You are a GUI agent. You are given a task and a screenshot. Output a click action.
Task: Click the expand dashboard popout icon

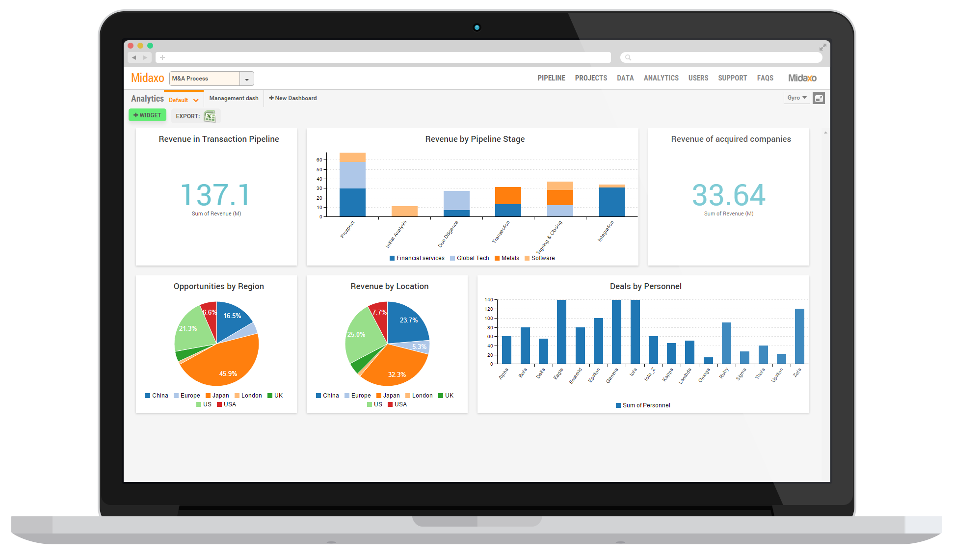coord(819,98)
